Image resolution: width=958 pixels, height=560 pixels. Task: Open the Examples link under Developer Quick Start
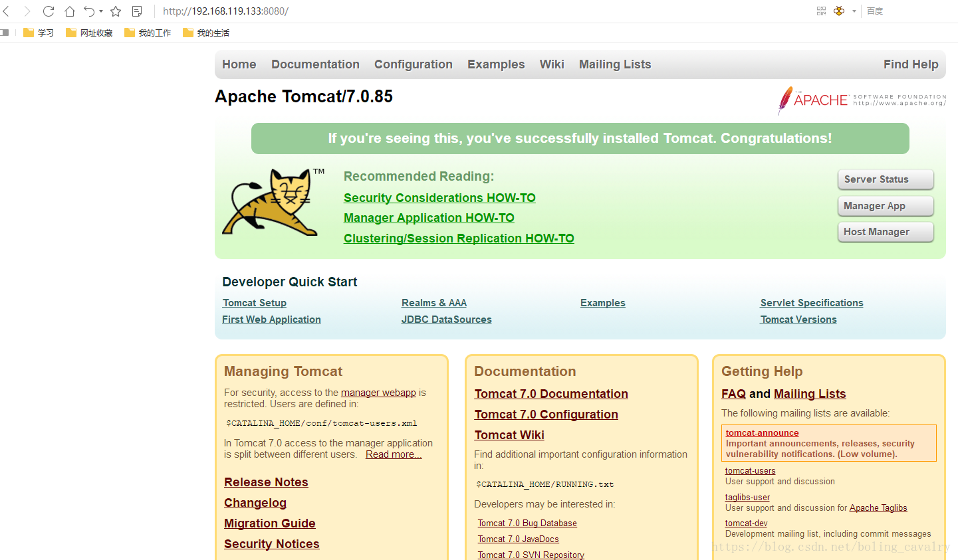point(603,303)
